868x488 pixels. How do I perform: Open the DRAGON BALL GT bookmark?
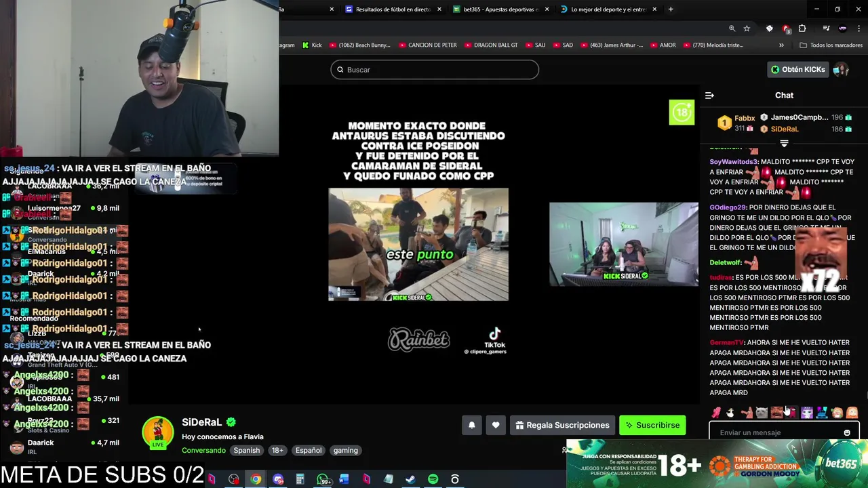[x=491, y=45]
